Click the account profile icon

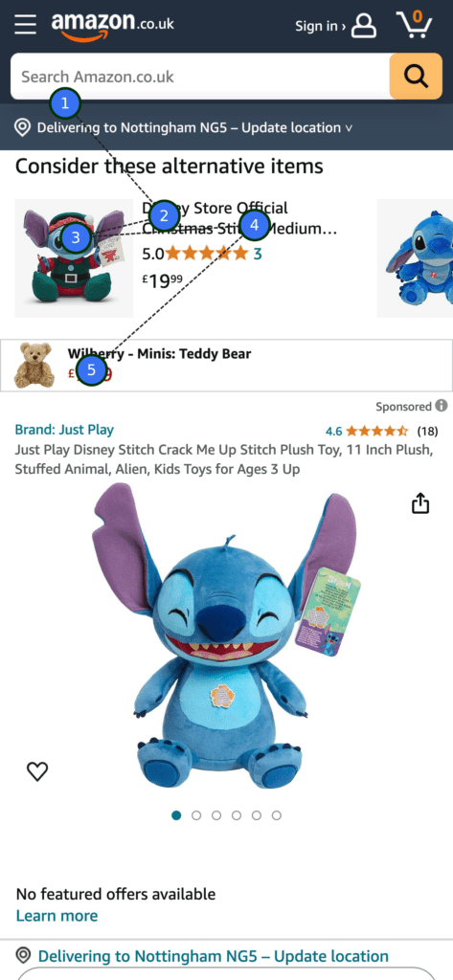click(x=364, y=26)
